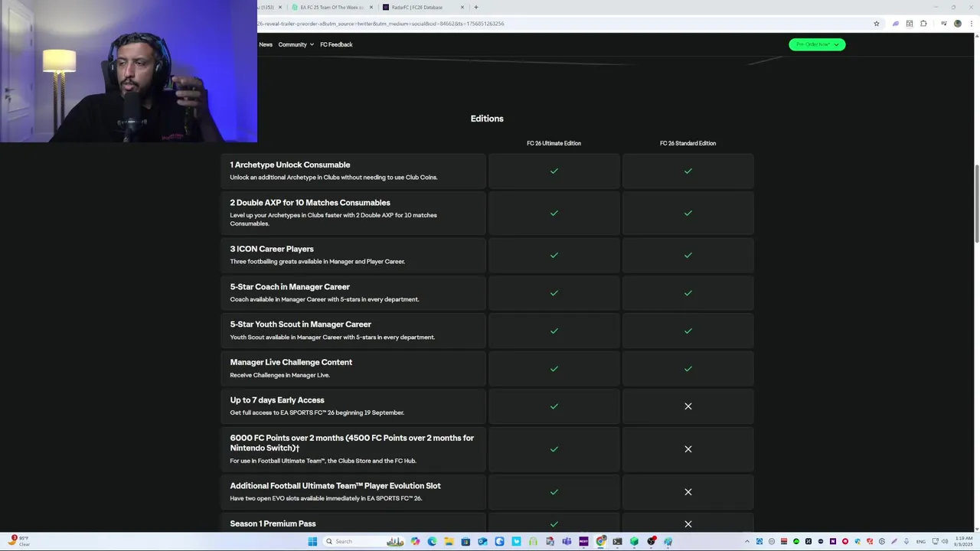Select the FC 26 Standard Edition column header

[688, 143]
